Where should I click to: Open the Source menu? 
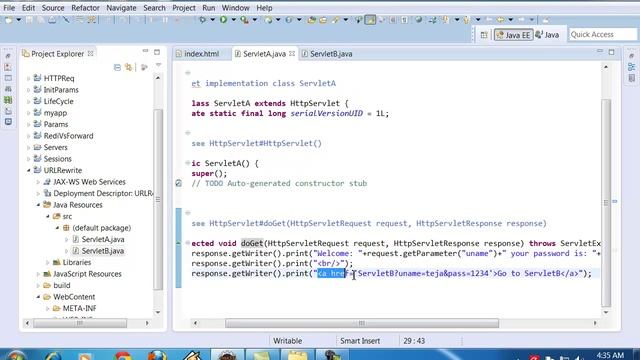pyautogui.click(x=53, y=8)
